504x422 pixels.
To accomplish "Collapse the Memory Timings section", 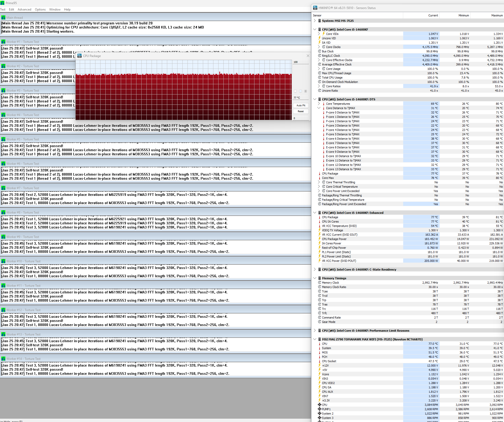I will [x=315, y=278].
